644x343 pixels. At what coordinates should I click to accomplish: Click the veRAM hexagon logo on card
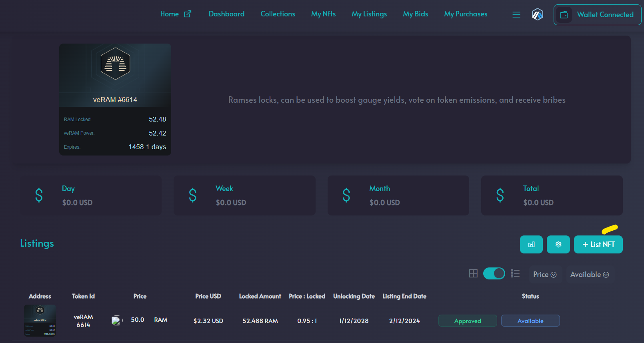115,64
